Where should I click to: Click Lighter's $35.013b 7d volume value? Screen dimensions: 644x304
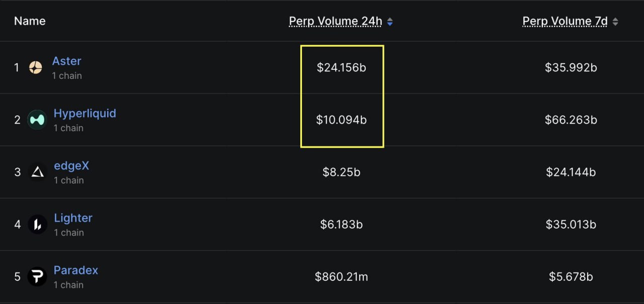(571, 225)
